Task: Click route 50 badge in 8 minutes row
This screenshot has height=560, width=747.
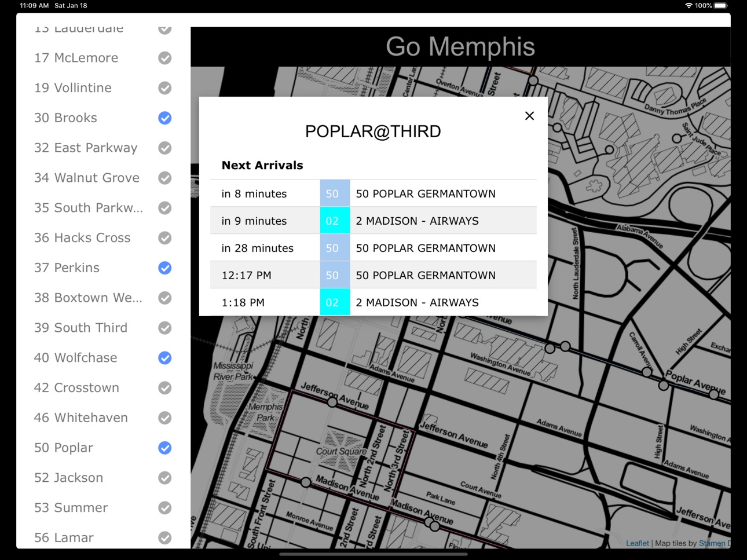Action: pyautogui.click(x=335, y=193)
